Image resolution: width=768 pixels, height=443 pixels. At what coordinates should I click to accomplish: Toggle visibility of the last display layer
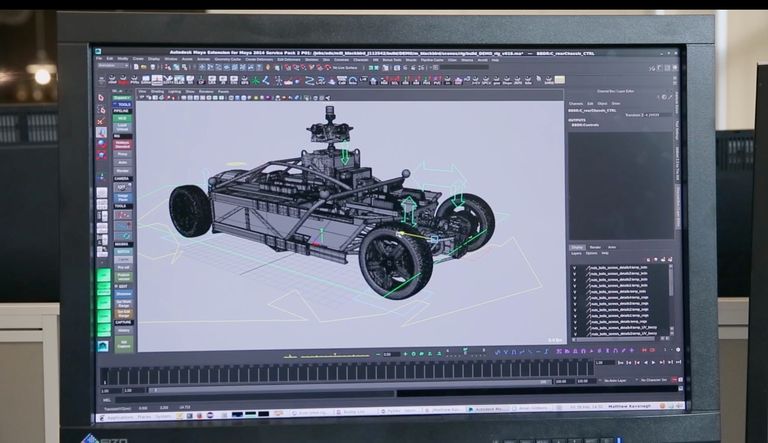(x=573, y=332)
